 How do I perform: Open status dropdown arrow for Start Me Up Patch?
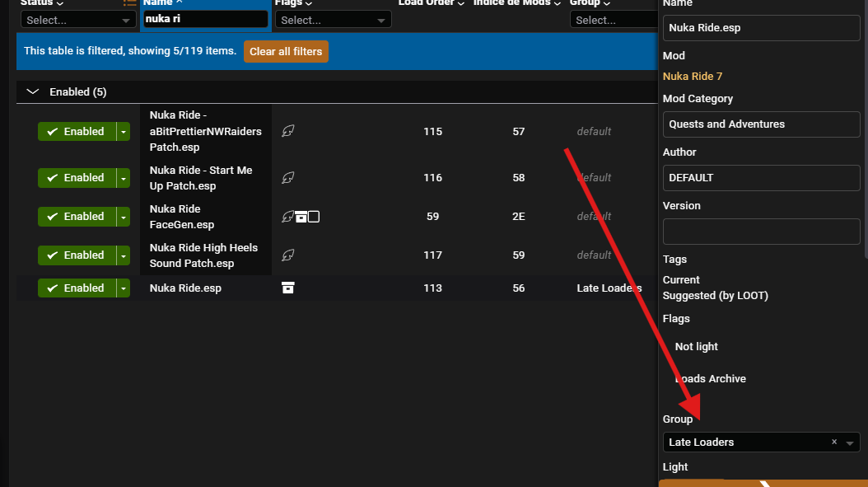tap(124, 178)
